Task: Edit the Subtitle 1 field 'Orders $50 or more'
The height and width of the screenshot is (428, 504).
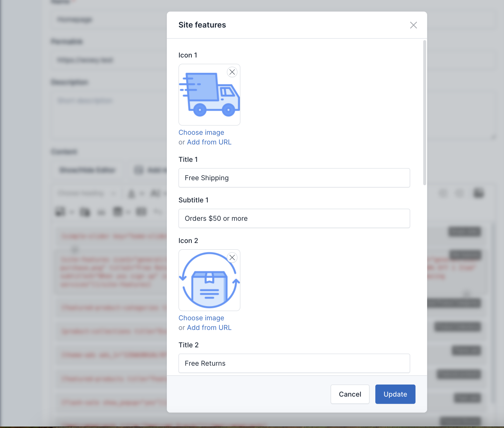Action: pyautogui.click(x=294, y=218)
